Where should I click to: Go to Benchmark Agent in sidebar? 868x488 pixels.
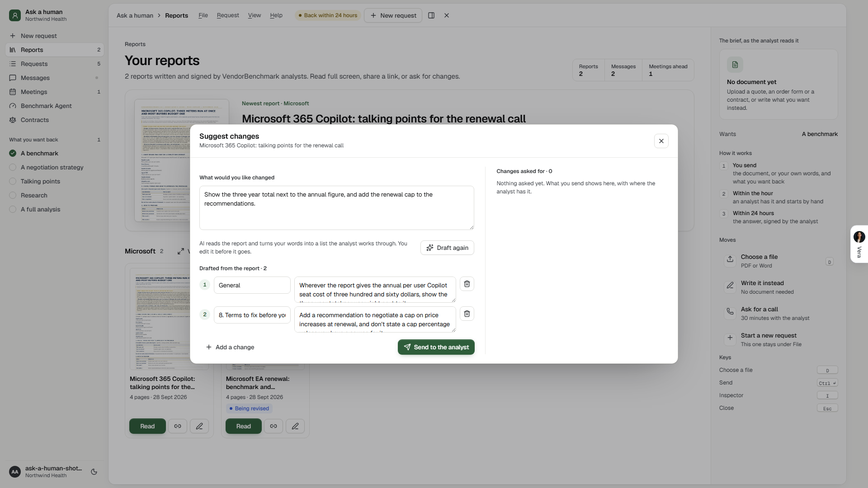pos(55,106)
